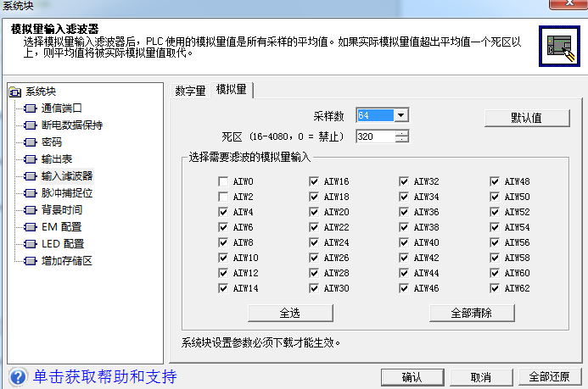Open the 脉冲捕捉位 tree item
Image resolution: width=588 pixels, height=389 pixels.
tap(66, 192)
